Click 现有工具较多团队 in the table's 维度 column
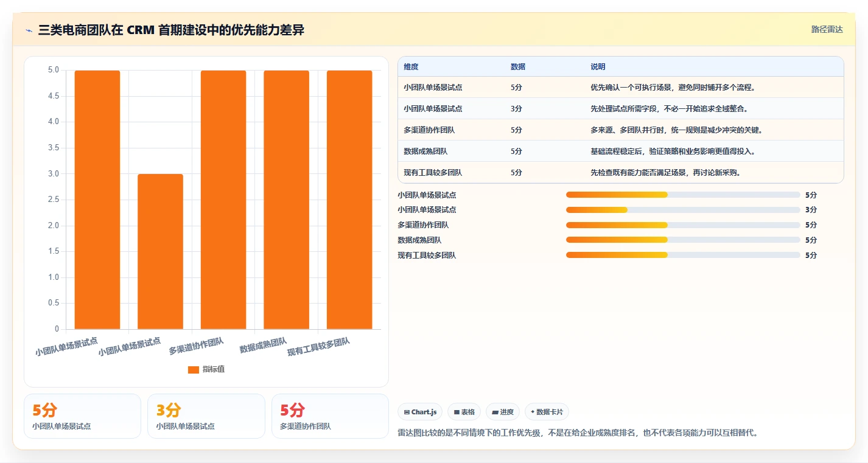868x463 pixels. pos(433,173)
